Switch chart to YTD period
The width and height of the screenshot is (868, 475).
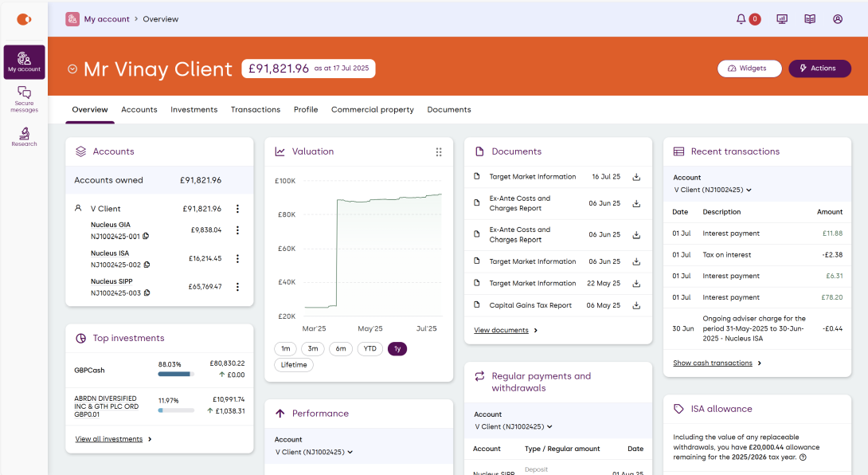[x=369, y=348]
